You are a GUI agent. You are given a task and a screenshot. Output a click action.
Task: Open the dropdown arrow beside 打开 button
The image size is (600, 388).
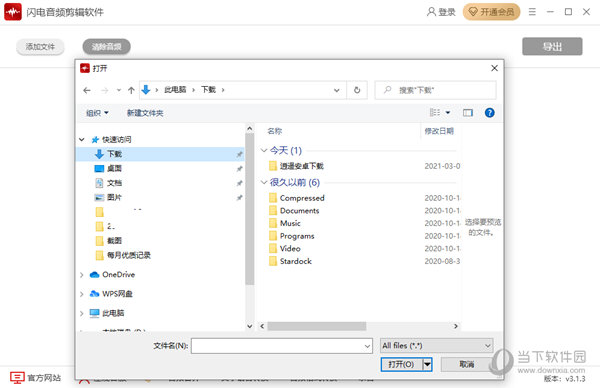427,364
